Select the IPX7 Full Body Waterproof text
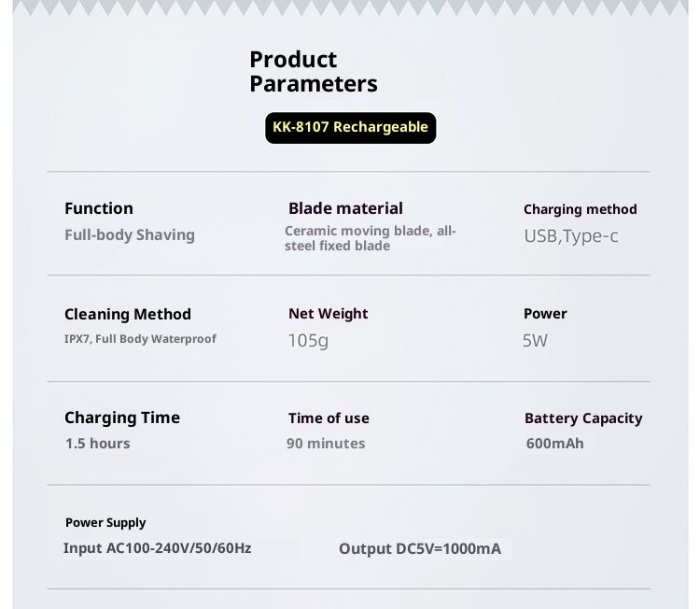 (140, 339)
